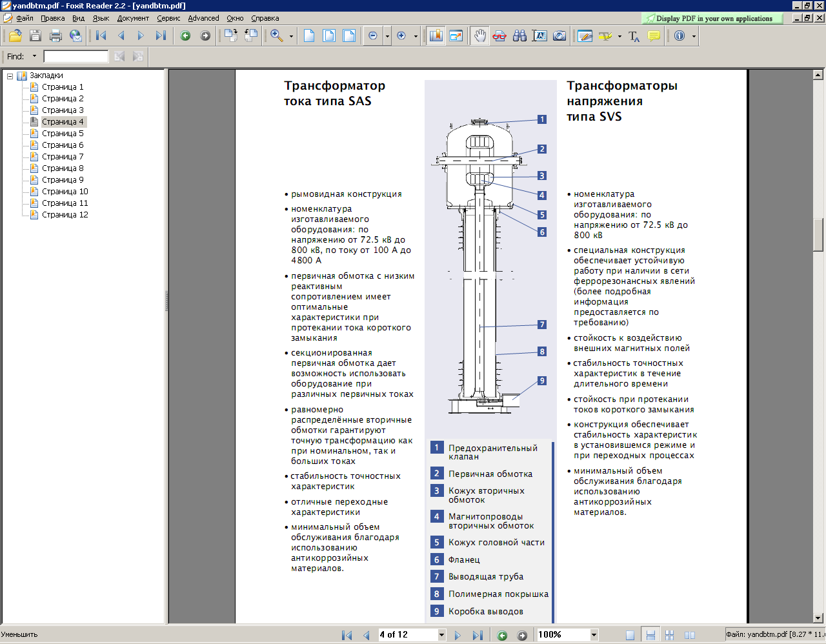The height and width of the screenshot is (644, 826).
Task: Go to next page via bottom bar
Action: [458, 635]
